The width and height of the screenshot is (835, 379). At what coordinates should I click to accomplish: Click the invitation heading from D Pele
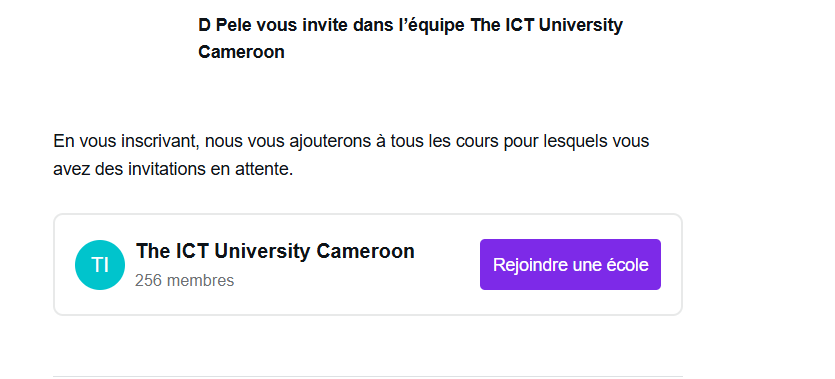[x=410, y=38]
